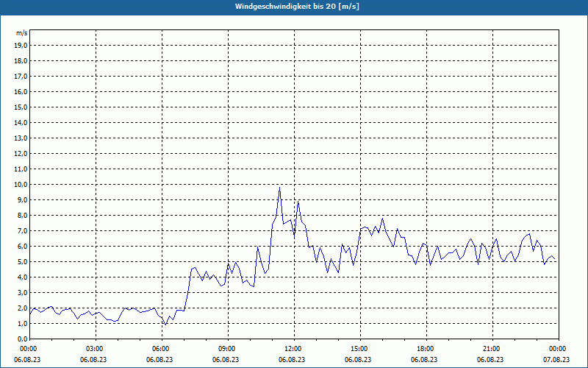Choose the "8,0" y-axis value
This screenshot has height=368, width=588.
point(22,215)
